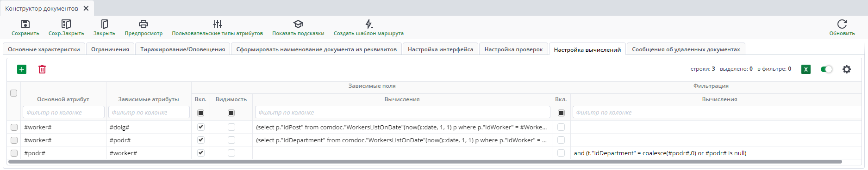Screen dimensions: 868x170
Task: Delete row using red trash icon
Action: [x=42, y=69]
